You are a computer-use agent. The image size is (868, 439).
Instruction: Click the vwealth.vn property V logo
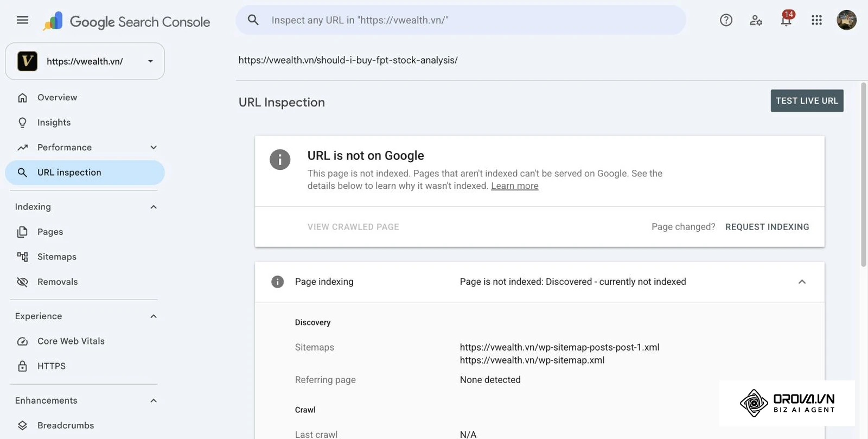click(27, 61)
